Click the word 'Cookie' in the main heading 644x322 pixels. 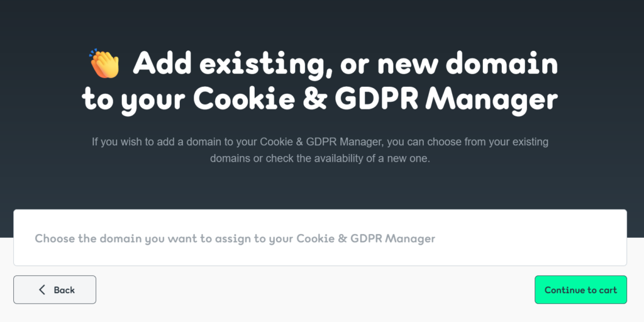(244, 99)
